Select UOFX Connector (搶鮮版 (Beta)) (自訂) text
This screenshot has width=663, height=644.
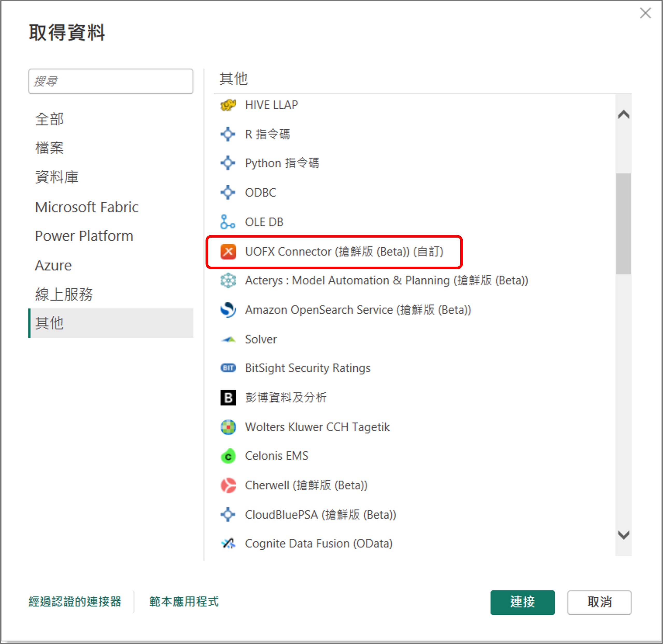click(344, 251)
